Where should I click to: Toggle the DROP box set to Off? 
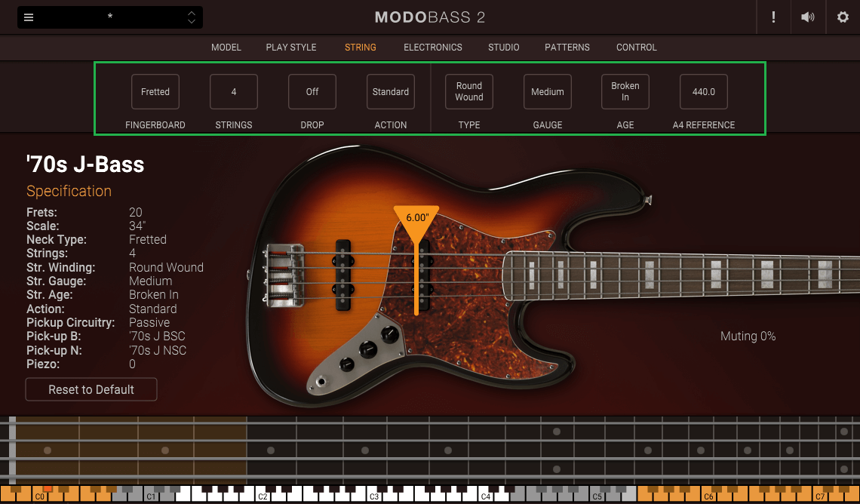click(312, 91)
